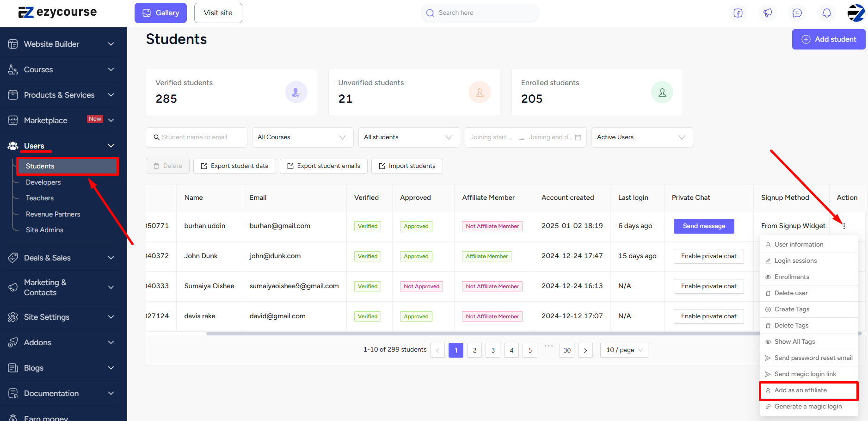
Task: Click the Import students button
Action: click(x=407, y=166)
